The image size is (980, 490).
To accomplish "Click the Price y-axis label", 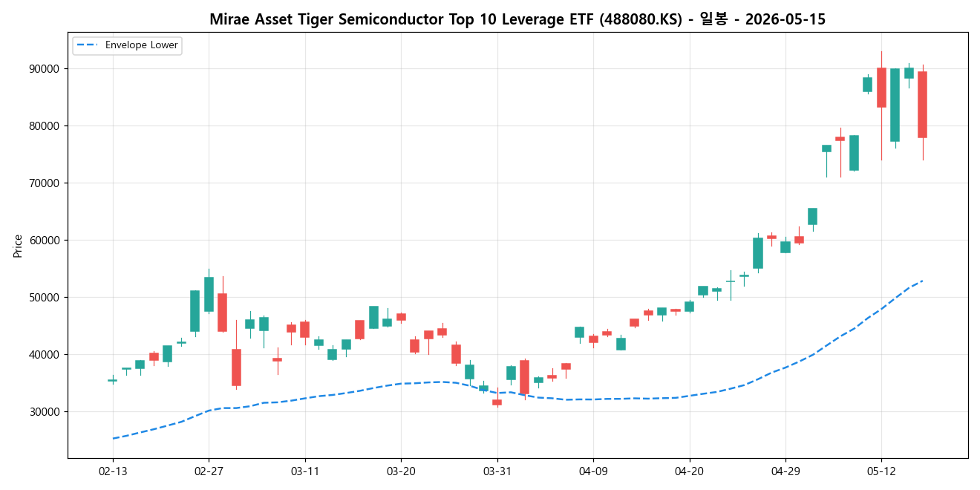I will [x=18, y=246].
